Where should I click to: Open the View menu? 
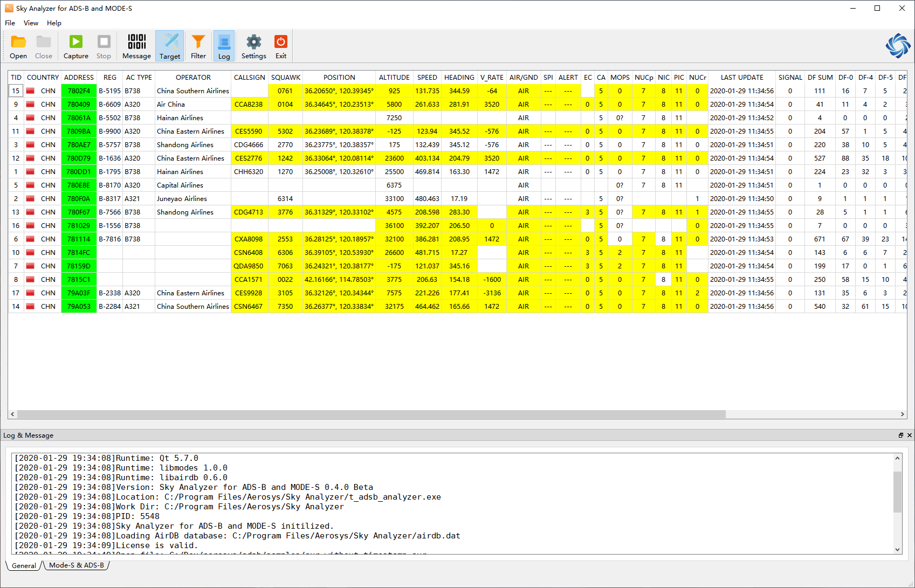31,23
